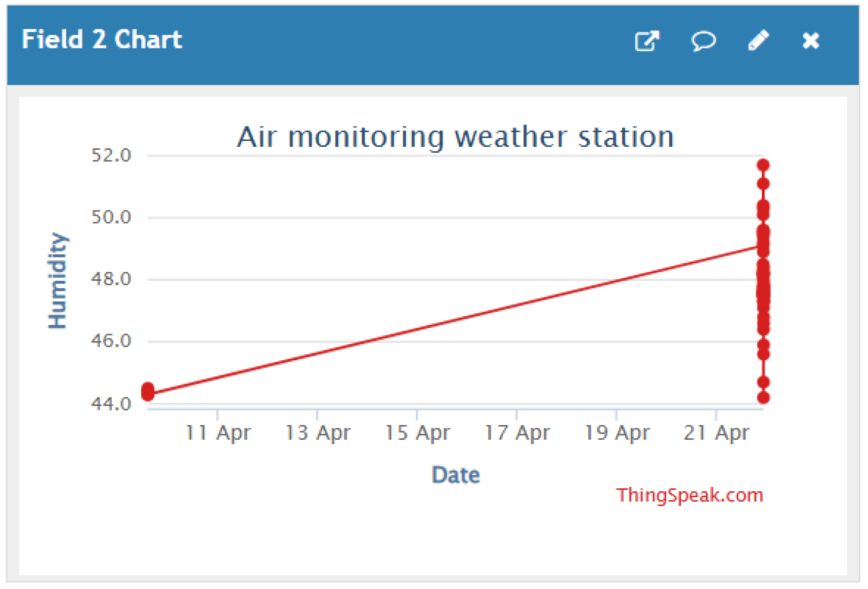Click the Field 2 Chart header title
Viewport: 868px width, 589px height.
[102, 39]
